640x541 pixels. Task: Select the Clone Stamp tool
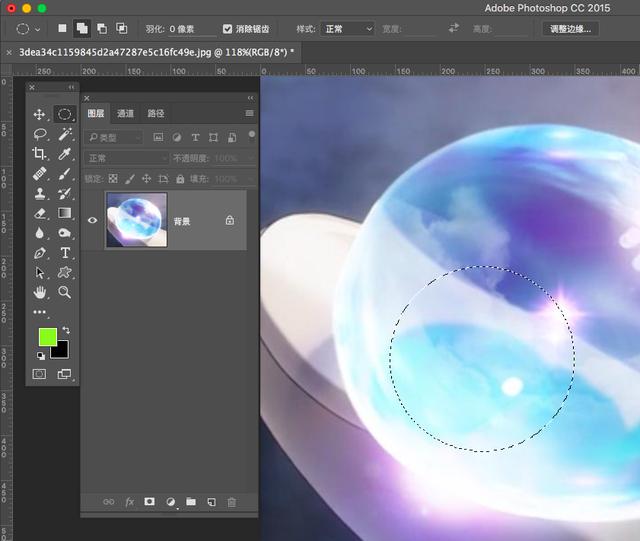pyautogui.click(x=40, y=194)
